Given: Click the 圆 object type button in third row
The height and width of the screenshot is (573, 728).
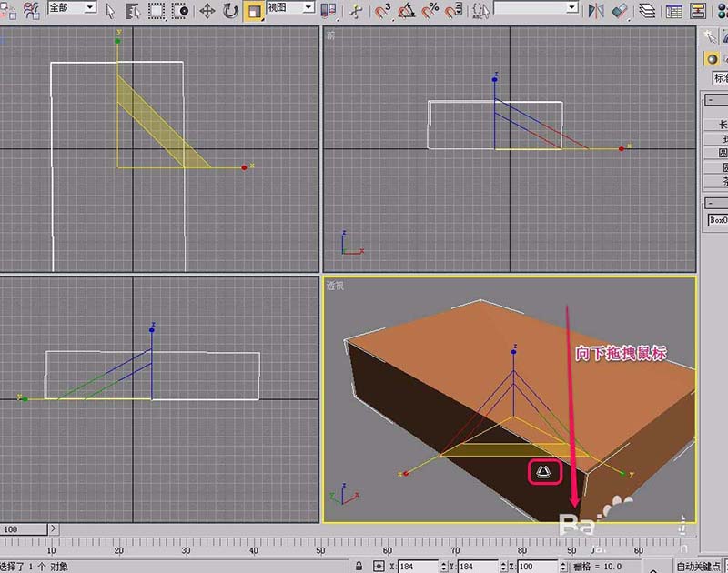Looking at the screenshot, I should [x=716, y=153].
